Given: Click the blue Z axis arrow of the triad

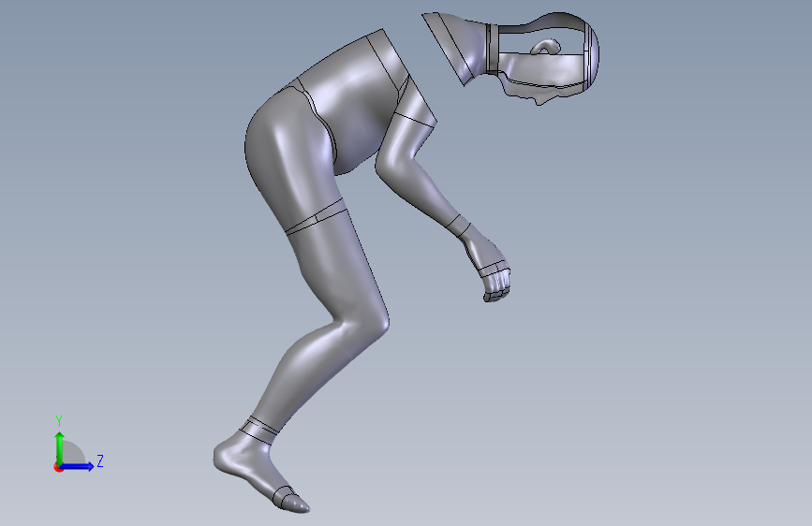Looking at the screenshot, I should pos(77,466).
